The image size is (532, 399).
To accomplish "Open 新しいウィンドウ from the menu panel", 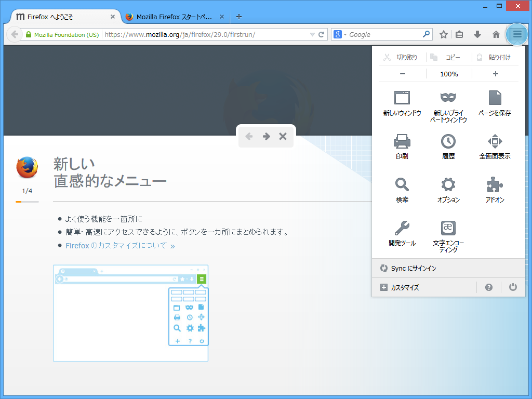I will (402, 103).
